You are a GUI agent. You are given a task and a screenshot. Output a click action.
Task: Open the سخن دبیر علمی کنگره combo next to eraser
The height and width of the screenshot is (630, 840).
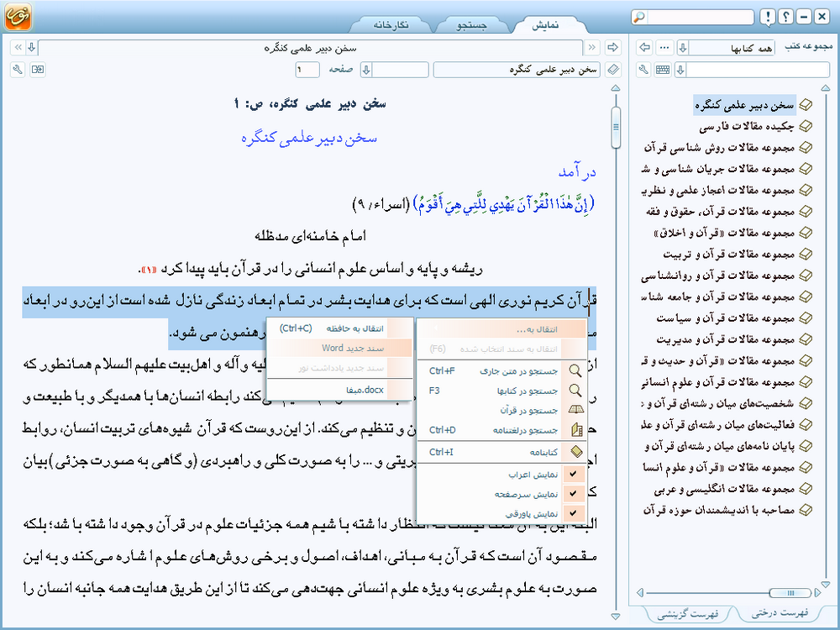coord(517,70)
